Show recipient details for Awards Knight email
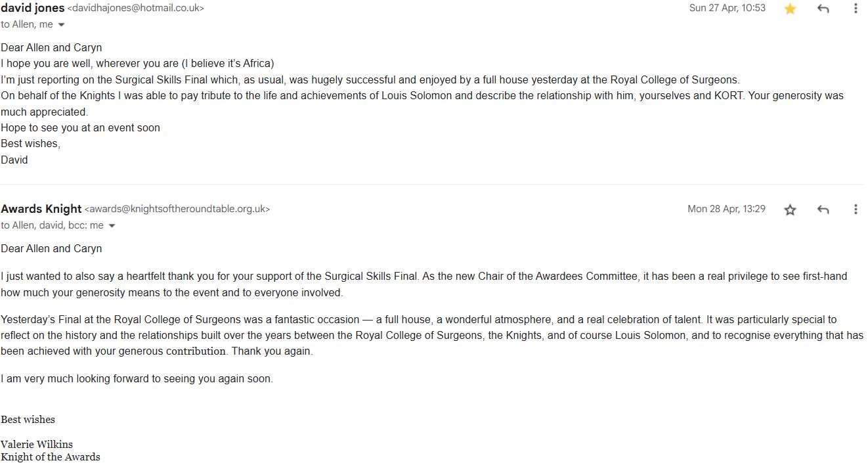The width and height of the screenshot is (868, 467). pos(112,226)
